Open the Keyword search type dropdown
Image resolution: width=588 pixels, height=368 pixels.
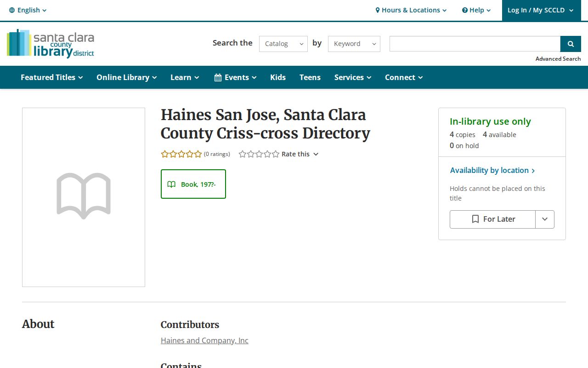pyautogui.click(x=354, y=44)
